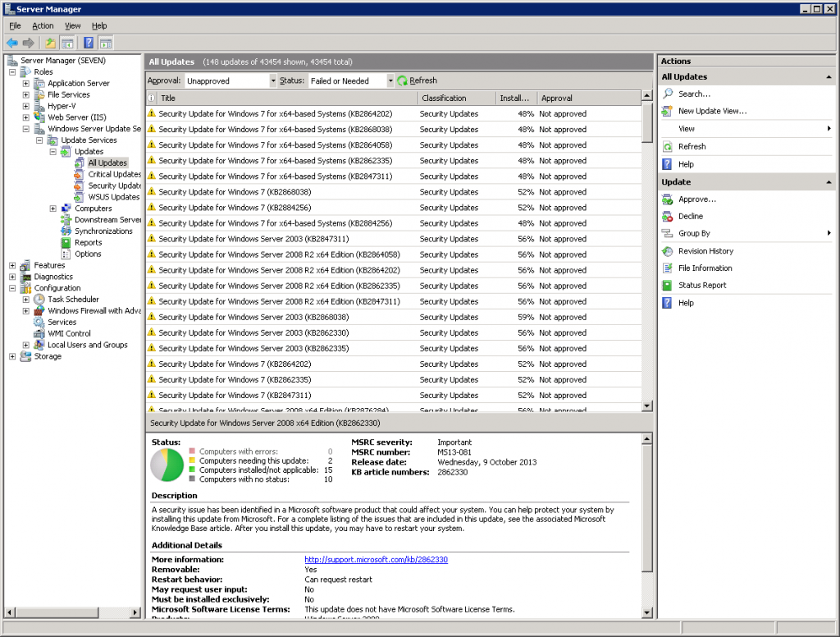Click the Decline icon in Update actions

click(668, 217)
